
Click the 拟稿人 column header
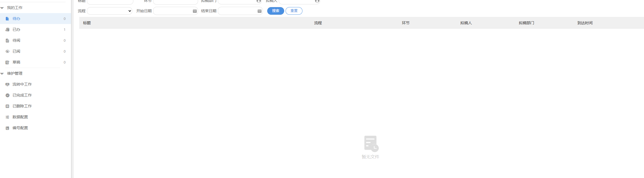pyautogui.click(x=466, y=23)
